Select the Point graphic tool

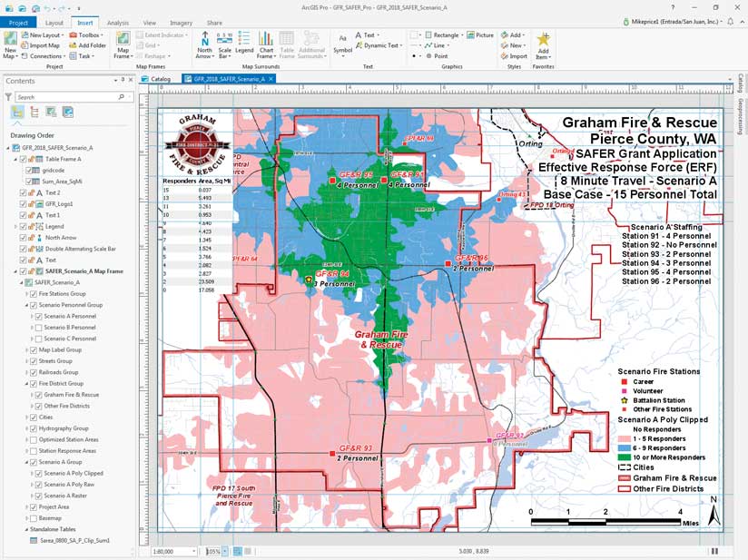pyautogui.click(x=437, y=56)
